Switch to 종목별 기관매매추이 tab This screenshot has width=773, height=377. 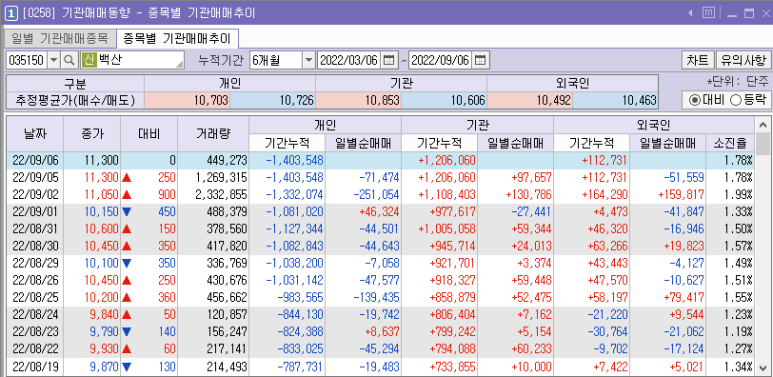[178, 37]
